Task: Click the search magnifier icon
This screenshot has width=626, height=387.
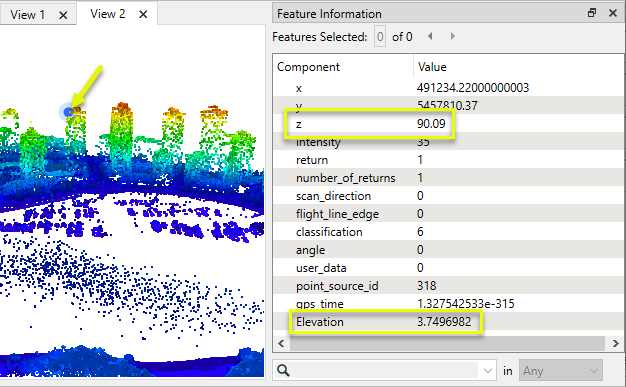Action: [x=283, y=371]
